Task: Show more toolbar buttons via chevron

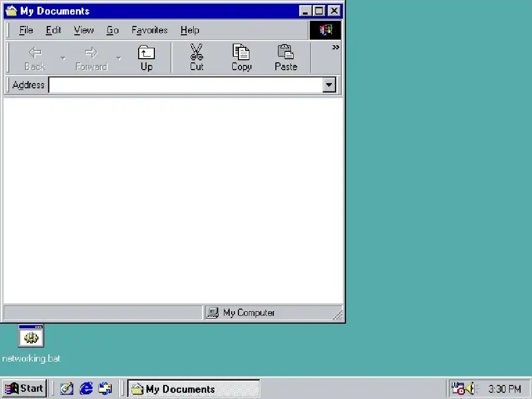Action: point(336,47)
